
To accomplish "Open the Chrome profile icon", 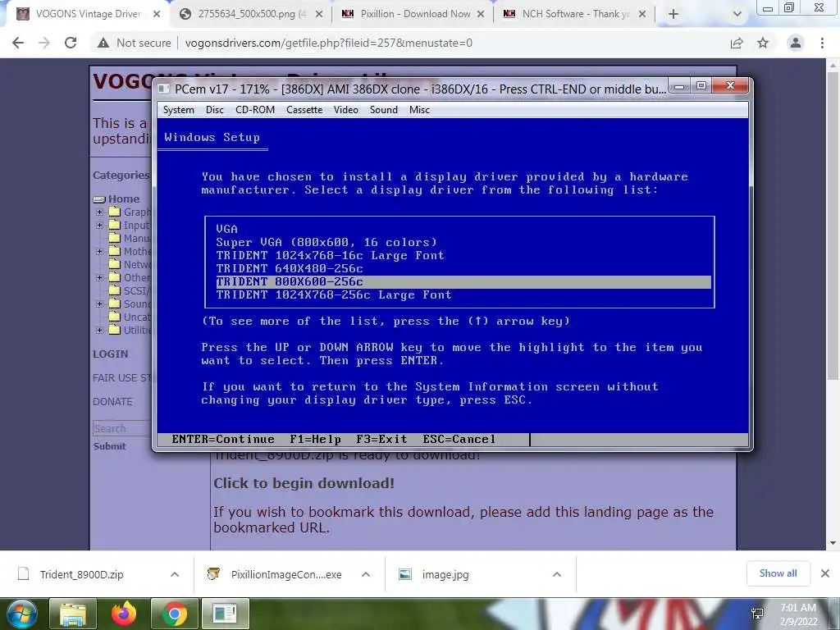I will (796, 43).
